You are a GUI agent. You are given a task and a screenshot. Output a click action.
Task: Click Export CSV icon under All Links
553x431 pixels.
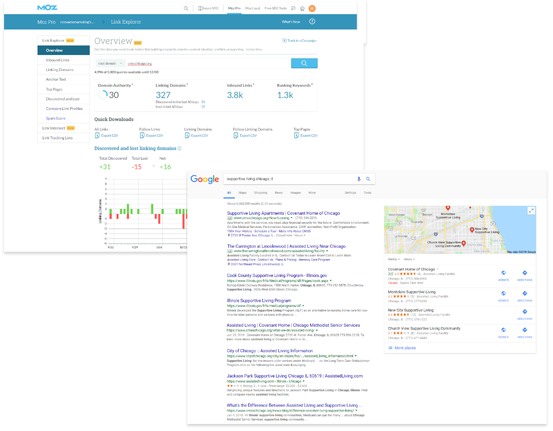point(97,135)
